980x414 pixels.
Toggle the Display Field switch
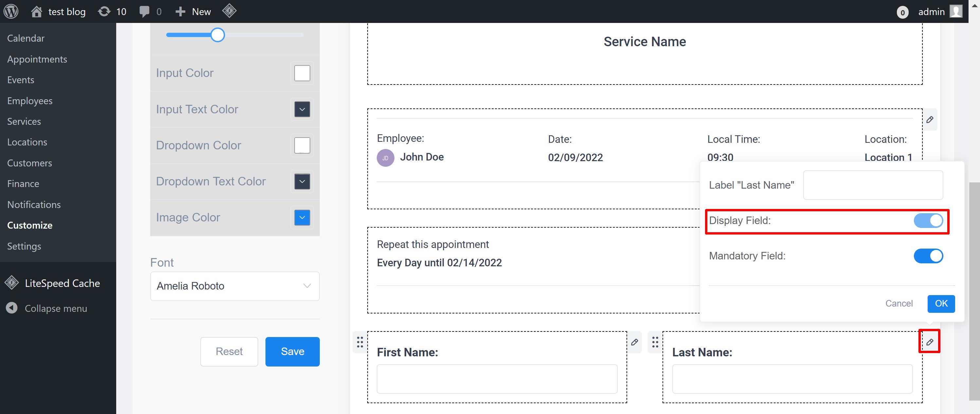click(x=928, y=220)
